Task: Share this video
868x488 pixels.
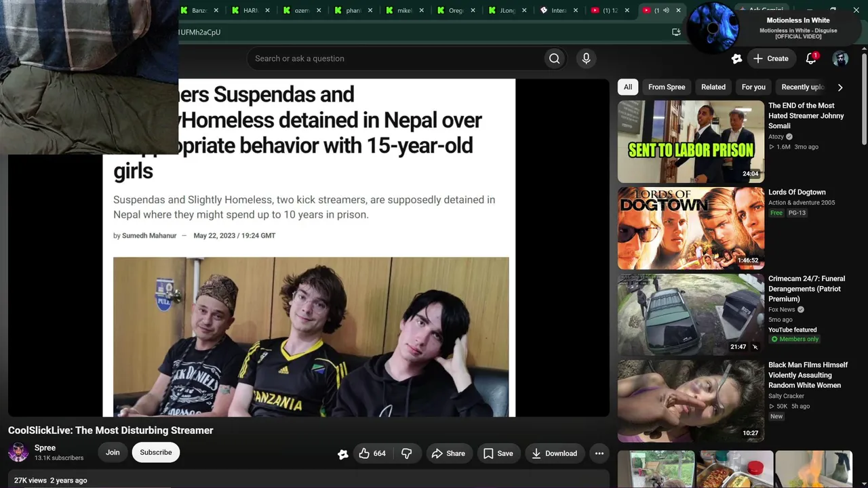Action: tap(448, 453)
